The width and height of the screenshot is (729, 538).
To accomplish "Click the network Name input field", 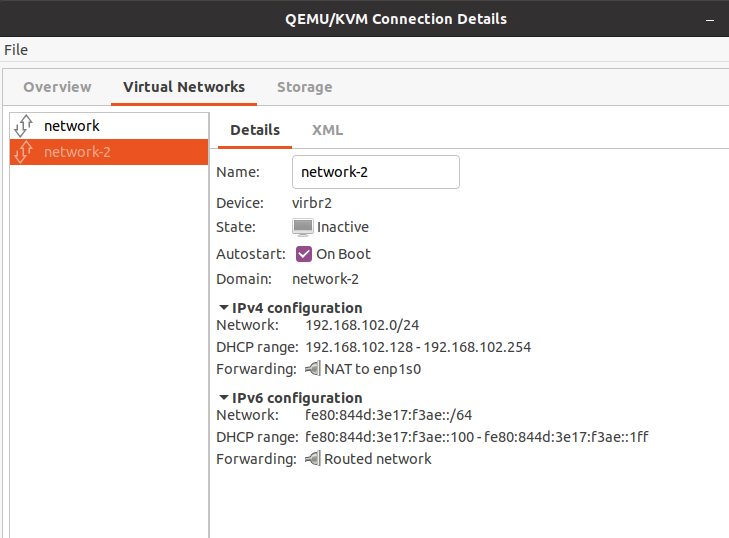I will coord(376,172).
